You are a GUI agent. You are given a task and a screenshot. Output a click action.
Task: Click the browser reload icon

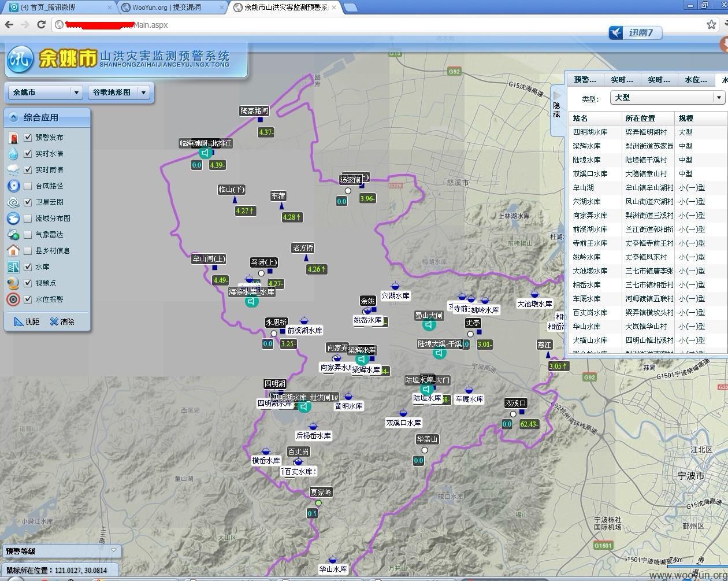point(41,24)
